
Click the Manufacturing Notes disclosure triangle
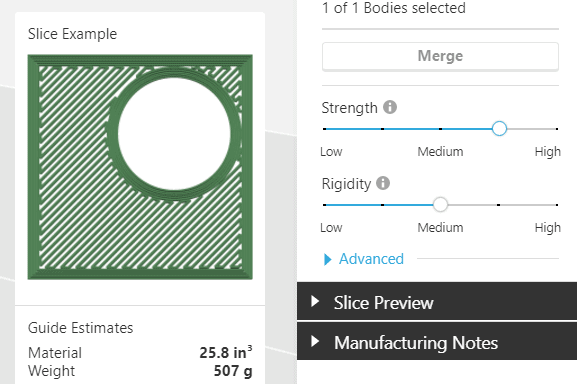(315, 341)
